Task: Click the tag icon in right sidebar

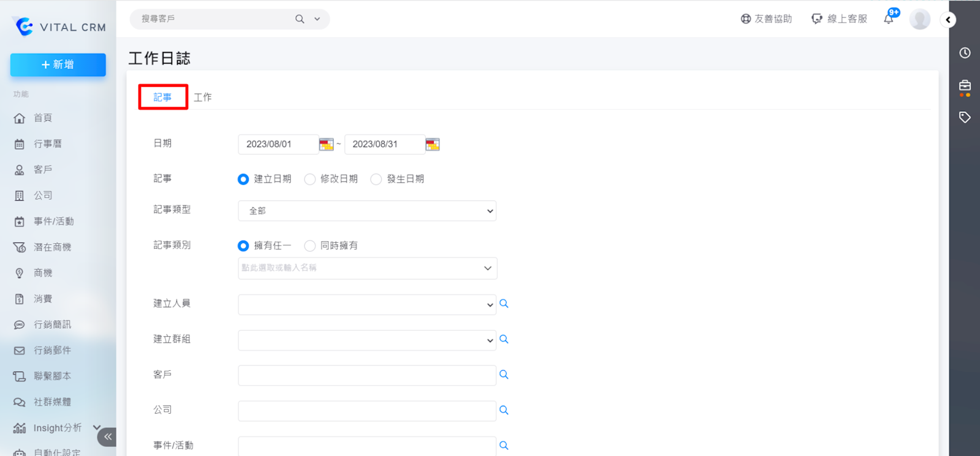Action: click(x=965, y=117)
